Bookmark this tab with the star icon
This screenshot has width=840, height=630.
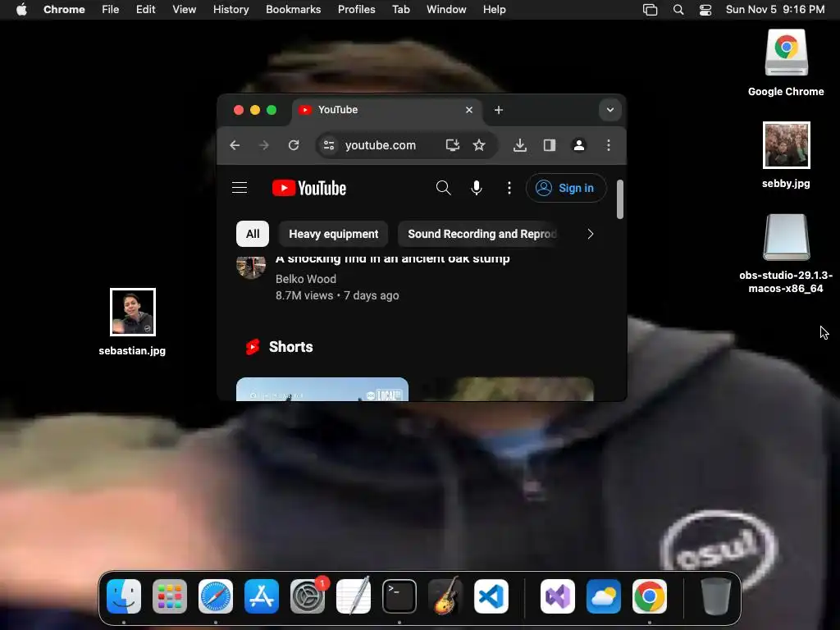click(479, 145)
